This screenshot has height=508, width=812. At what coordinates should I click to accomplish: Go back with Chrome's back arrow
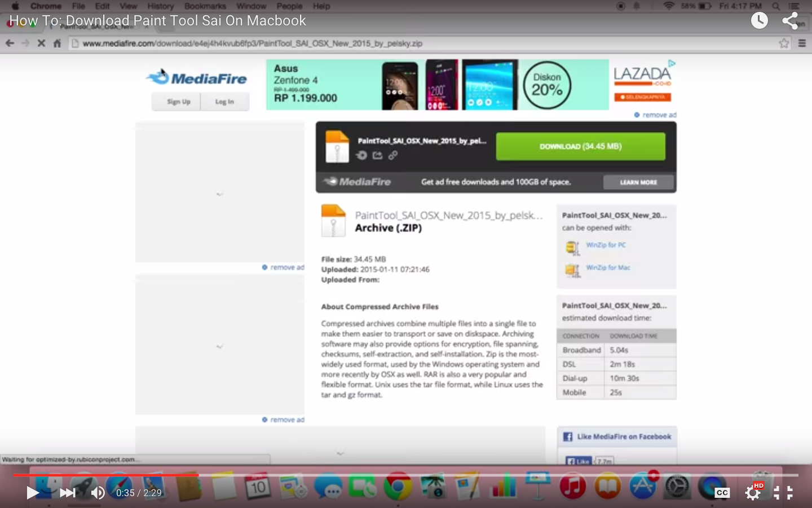point(10,43)
